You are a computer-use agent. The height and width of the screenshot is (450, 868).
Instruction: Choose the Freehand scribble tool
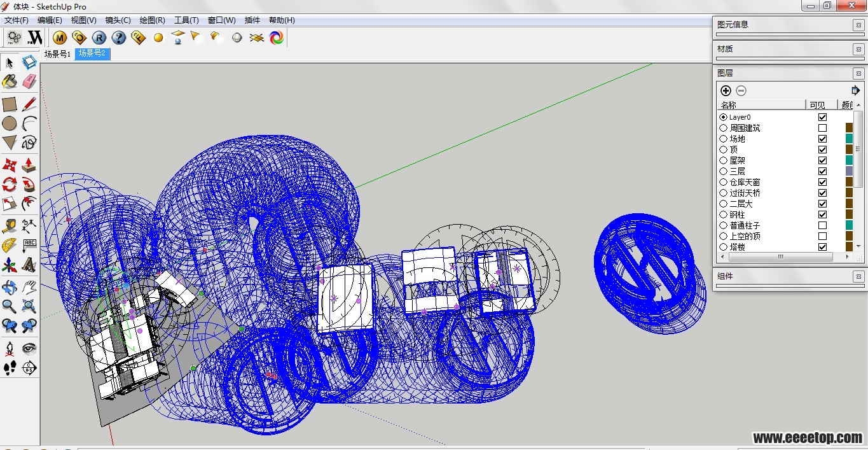[29, 142]
